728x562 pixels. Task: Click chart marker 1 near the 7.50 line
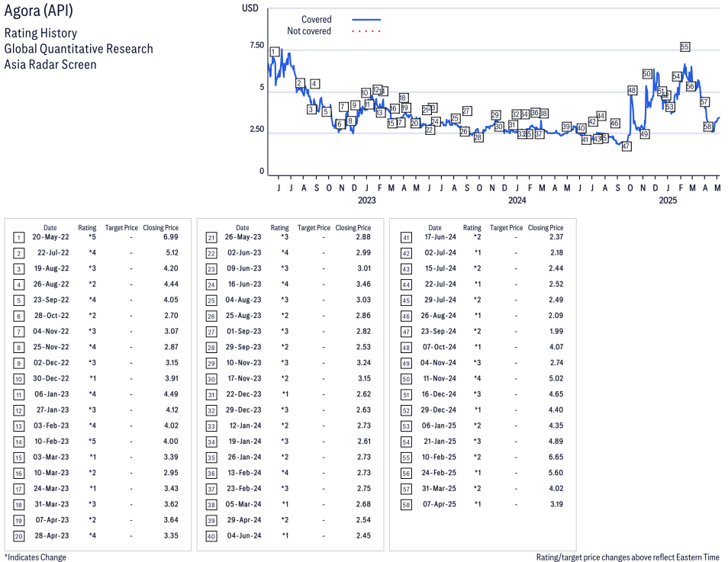coord(275,52)
